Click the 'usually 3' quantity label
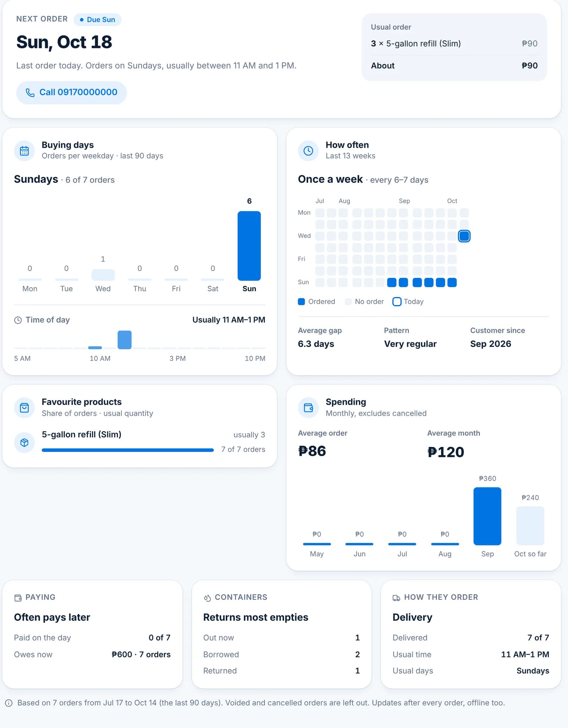Screen dimensions: 568x728 pyautogui.click(x=249, y=435)
